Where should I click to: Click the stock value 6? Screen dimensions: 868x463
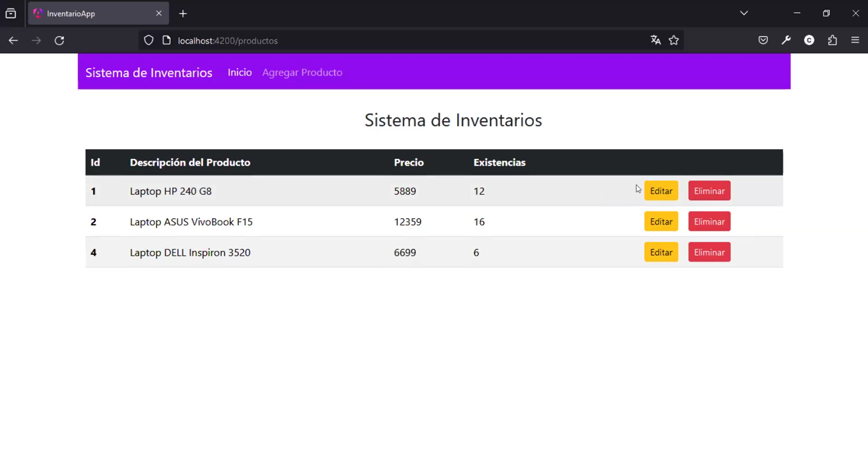[476, 252]
